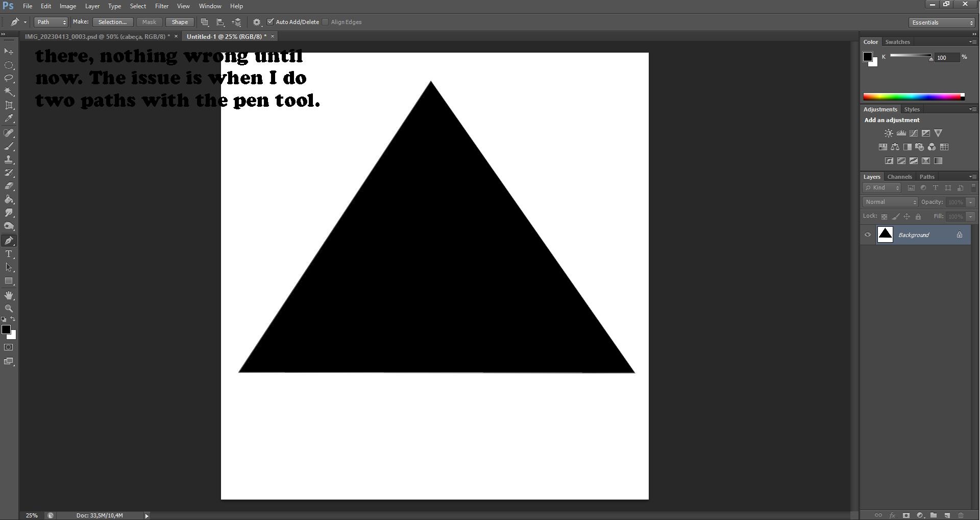Select the Magic Wand tool
The width and height of the screenshot is (980, 520).
coord(9,92)
